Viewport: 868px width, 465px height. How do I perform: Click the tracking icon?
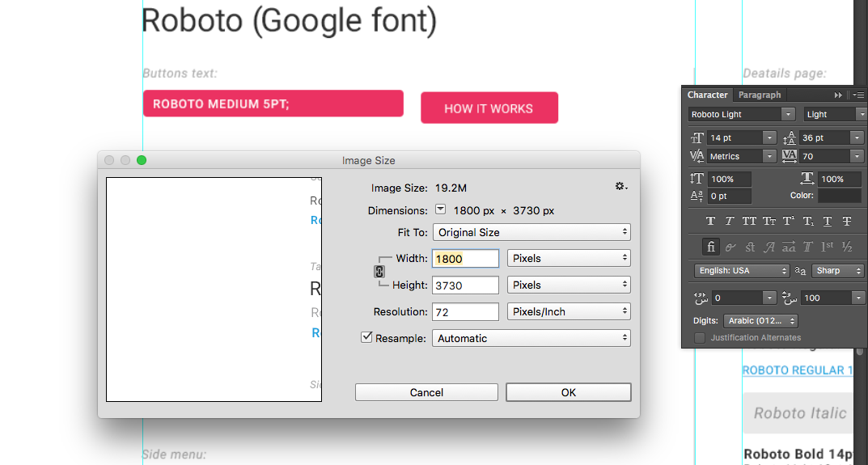point(790,157)
